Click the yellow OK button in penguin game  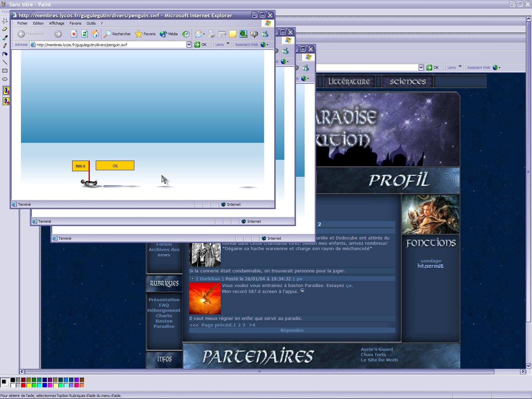point(115,166)
